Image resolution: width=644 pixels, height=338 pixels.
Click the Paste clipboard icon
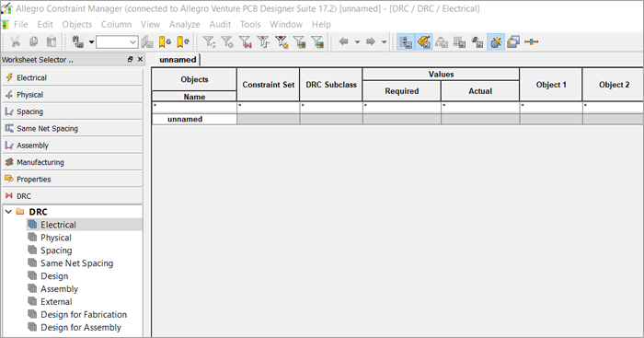(x=52, y=41)
